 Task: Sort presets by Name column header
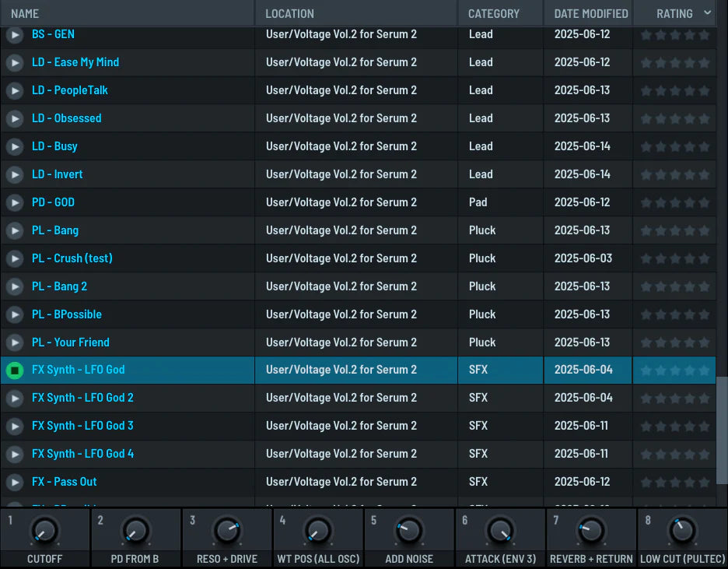click(25, 13)
